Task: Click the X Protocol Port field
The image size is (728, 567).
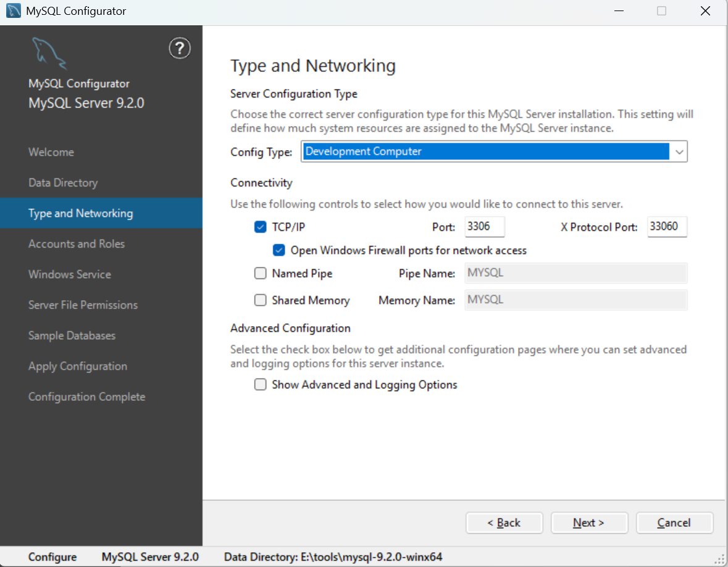Action: coord(667,227)
